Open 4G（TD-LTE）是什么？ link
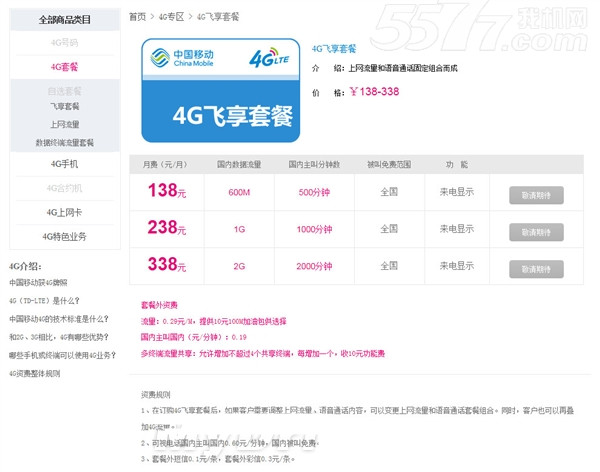 point(44,301)
